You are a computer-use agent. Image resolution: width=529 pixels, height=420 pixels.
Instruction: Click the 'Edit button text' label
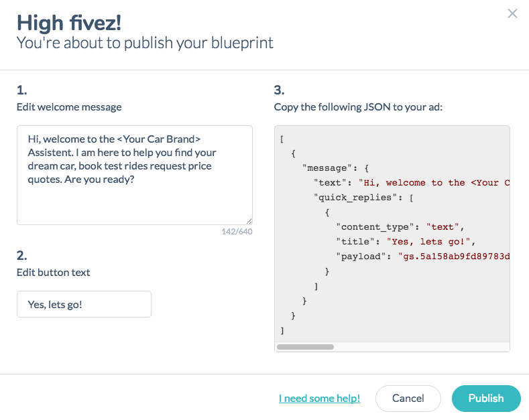(53, 273)
